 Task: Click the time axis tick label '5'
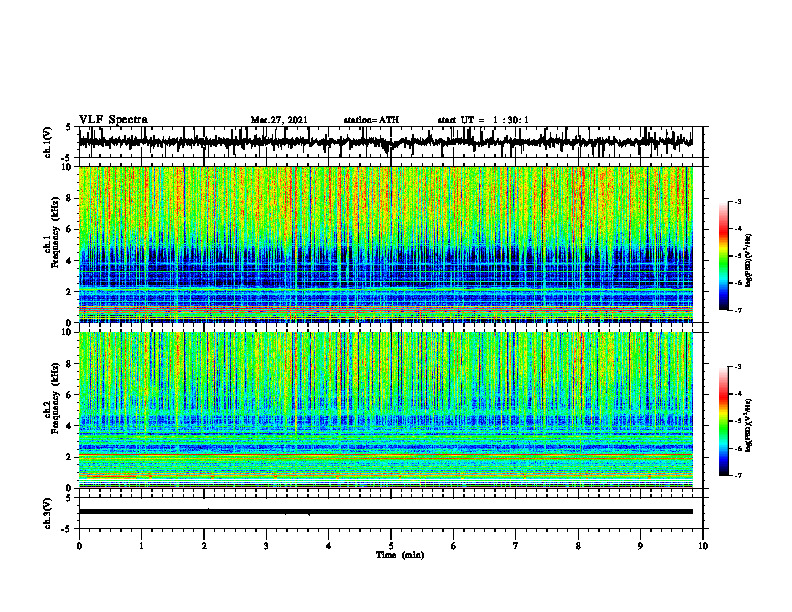click(x=391, y=546)
